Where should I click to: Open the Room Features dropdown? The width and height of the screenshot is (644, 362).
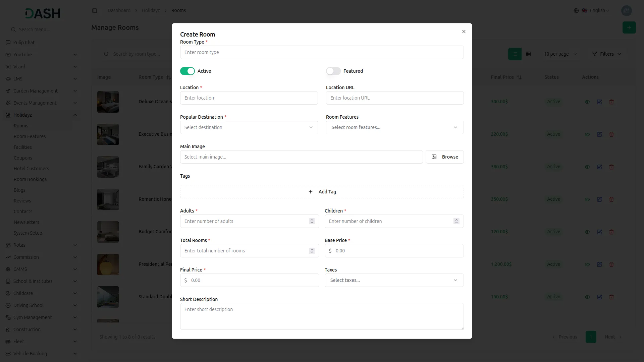pyautogui.click(x=395, y=127)
